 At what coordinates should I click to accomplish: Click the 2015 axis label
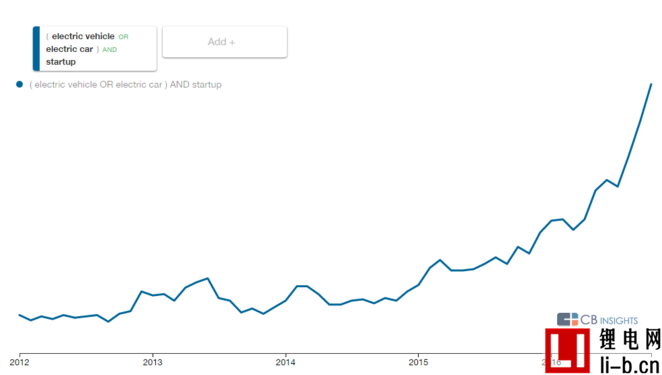tap(418, 362)
